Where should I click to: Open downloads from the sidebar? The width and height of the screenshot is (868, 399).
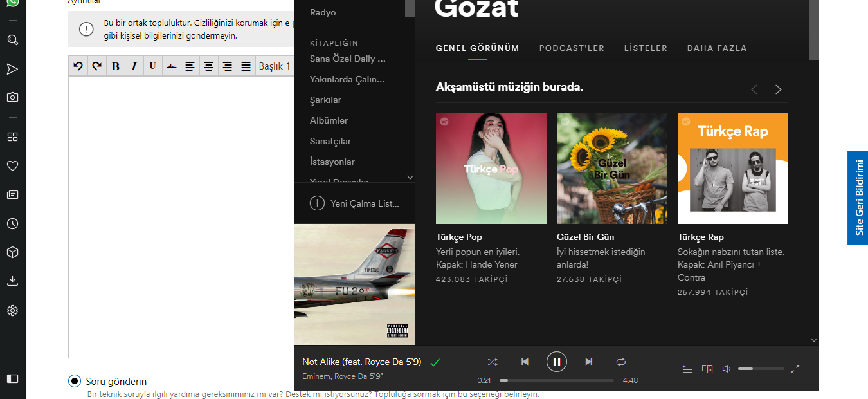12,281
